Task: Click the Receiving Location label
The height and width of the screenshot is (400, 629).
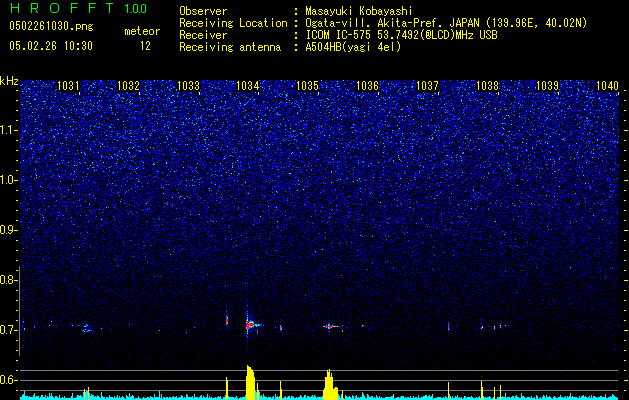Action: (x=233, y=23)
